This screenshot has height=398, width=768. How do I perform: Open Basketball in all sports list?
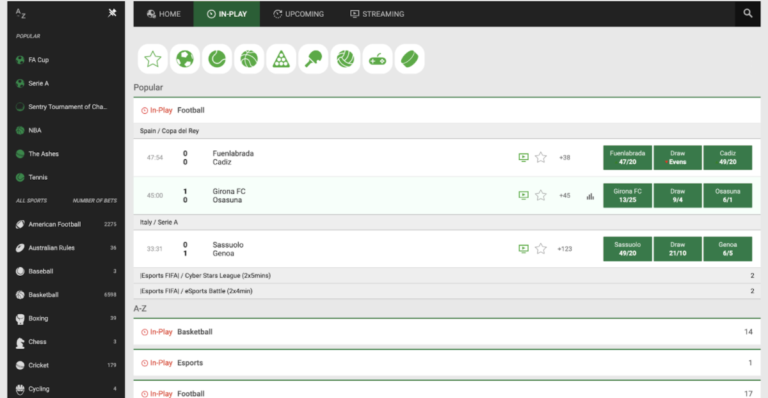(66, 295)
